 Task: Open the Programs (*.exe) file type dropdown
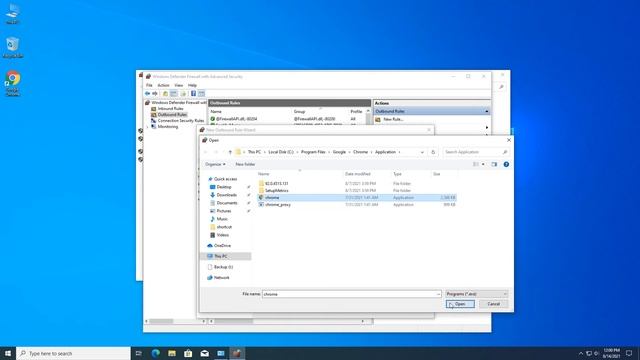(476, 294)
